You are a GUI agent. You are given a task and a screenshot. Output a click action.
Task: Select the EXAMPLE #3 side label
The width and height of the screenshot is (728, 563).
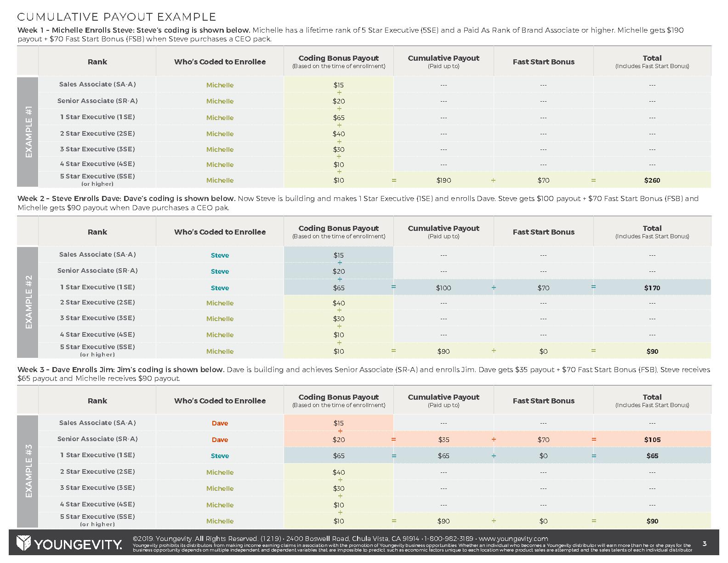click(x=28, y=471)
